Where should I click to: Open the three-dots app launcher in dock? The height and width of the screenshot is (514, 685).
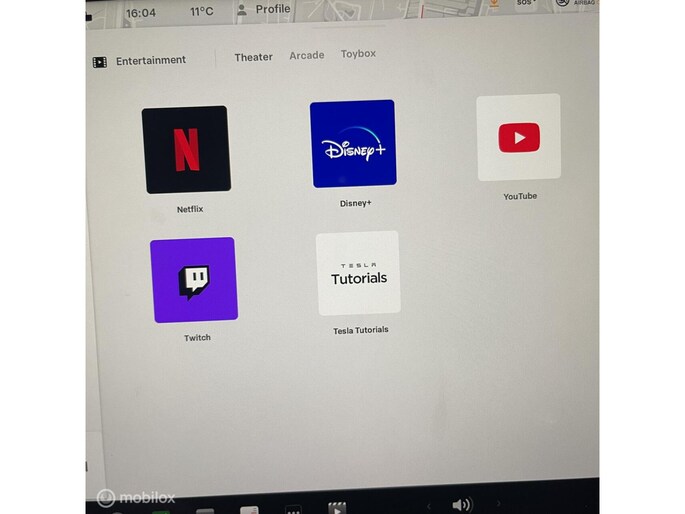pos(295,510)
